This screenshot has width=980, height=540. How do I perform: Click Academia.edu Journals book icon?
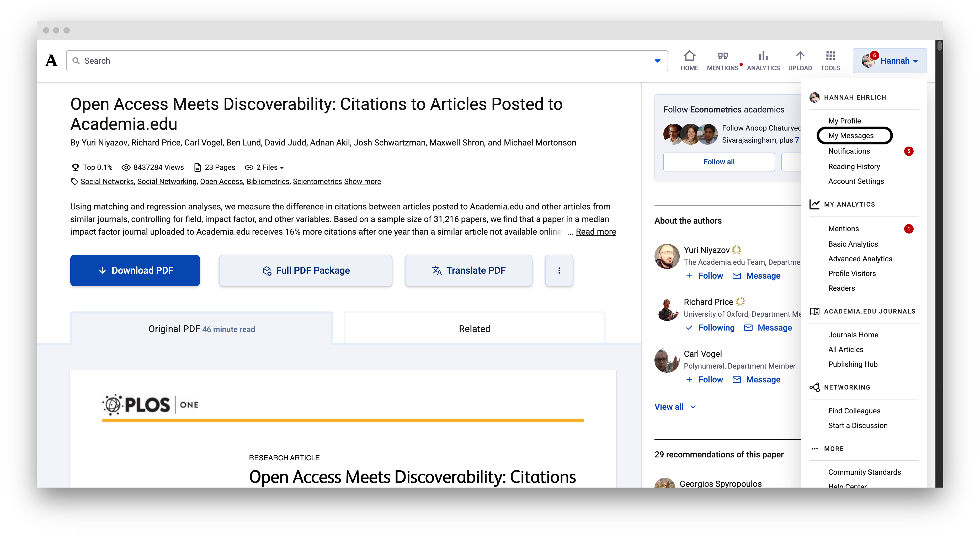pyautogui.click(x=814, y=311)
